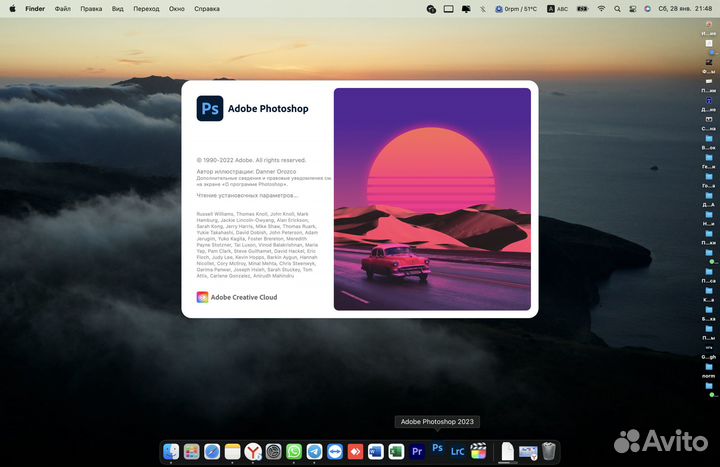Click the sunset car artwork on splash
This screenshot has height=467, width=720.
pyautogui.click(x=432, y=199)
